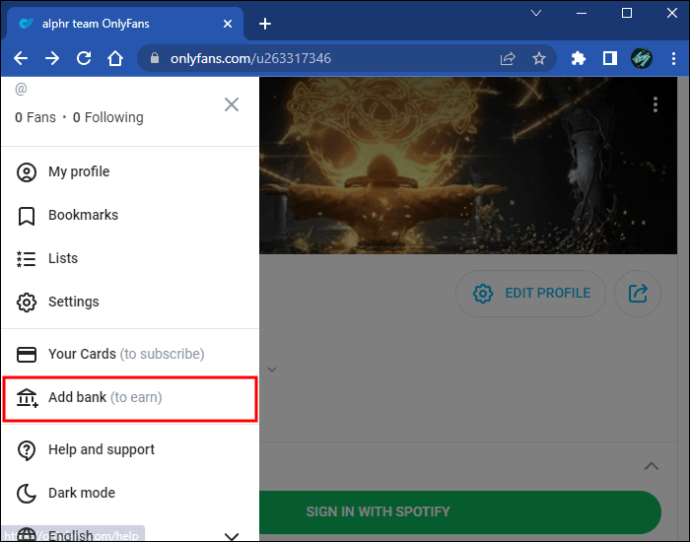690x542 pixels.
Task: Close the side menu with the X
Action: [231, 105]
